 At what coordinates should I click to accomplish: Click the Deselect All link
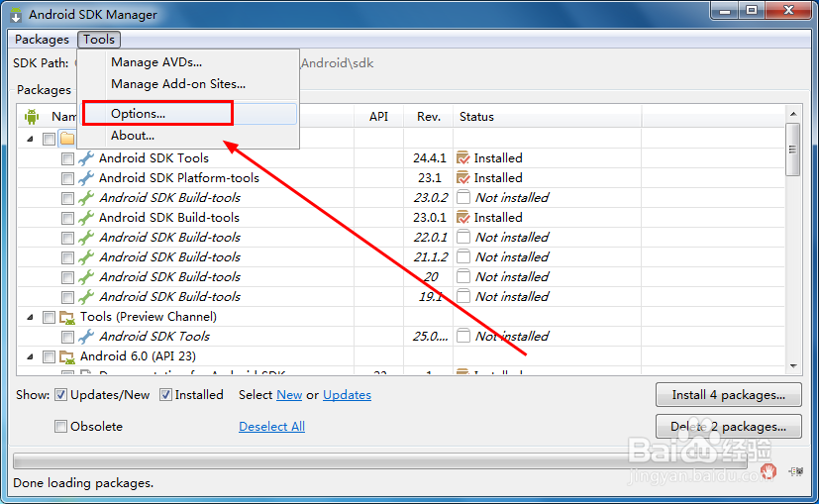[x=271, y=427]
